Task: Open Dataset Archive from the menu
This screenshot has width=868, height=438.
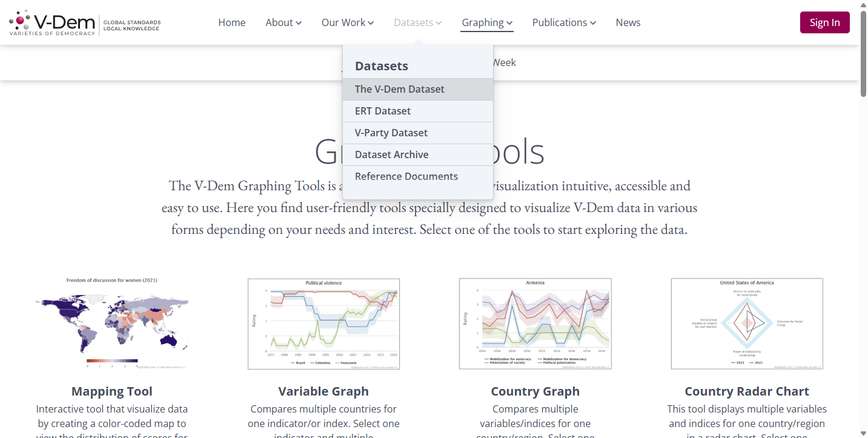Action: [418, 154]
